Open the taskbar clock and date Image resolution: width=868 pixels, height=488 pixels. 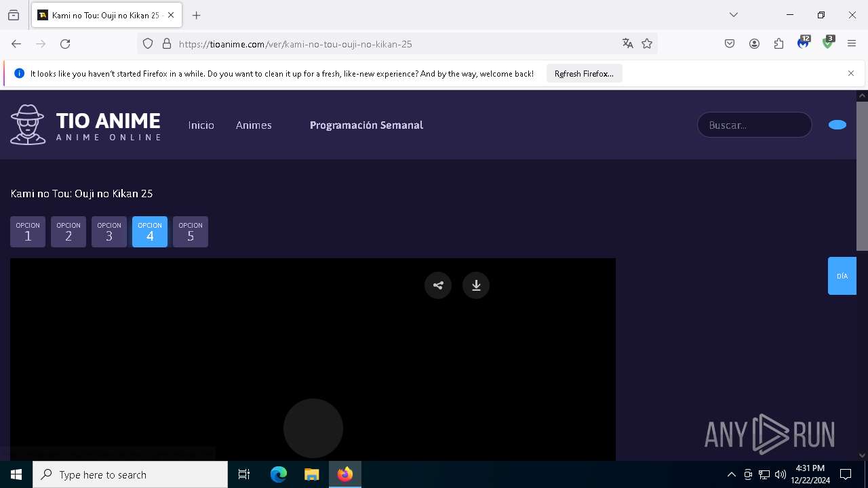(810, 474)
